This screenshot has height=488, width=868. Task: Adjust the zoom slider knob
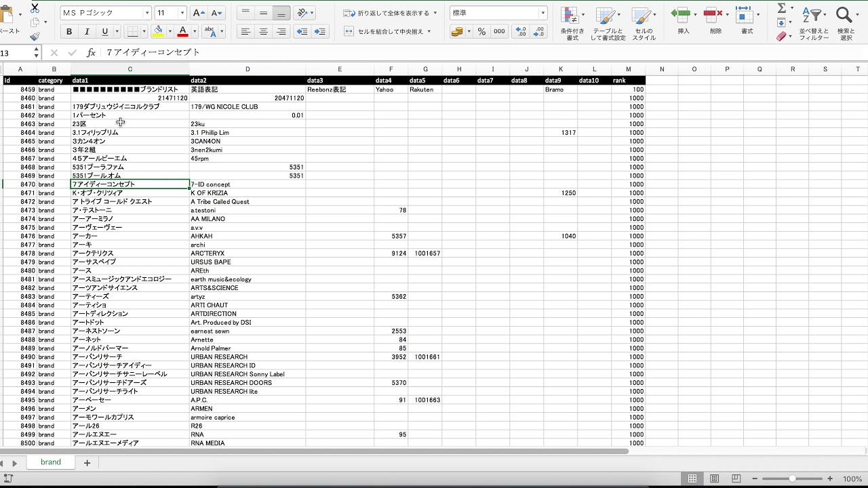[x=792, y=479]
